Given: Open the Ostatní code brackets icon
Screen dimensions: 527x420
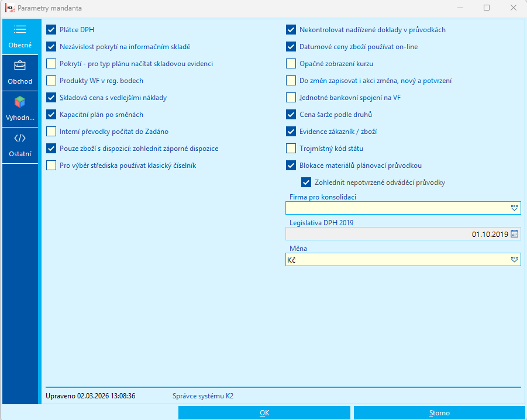Looking at the screenshot, I should tap(20, 138).
